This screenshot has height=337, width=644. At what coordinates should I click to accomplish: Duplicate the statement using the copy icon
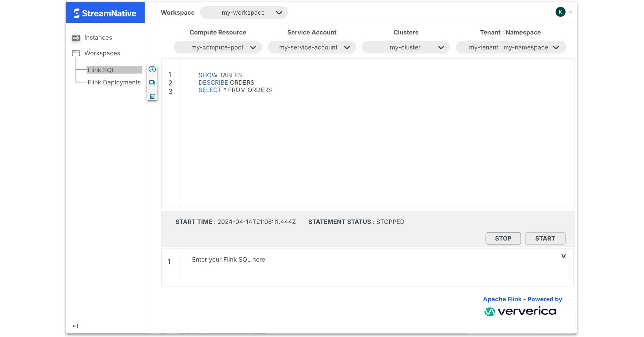152,82
